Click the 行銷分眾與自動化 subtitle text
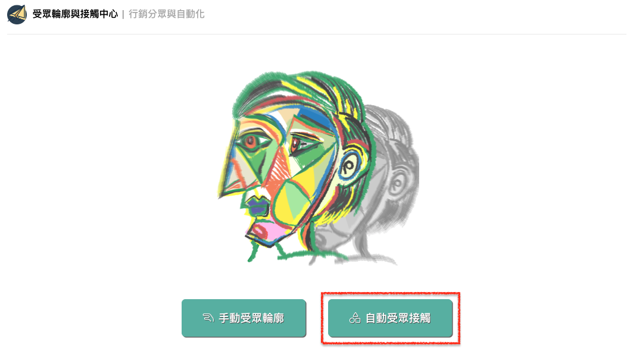This screenshot has width=630, height=364. 166,14
